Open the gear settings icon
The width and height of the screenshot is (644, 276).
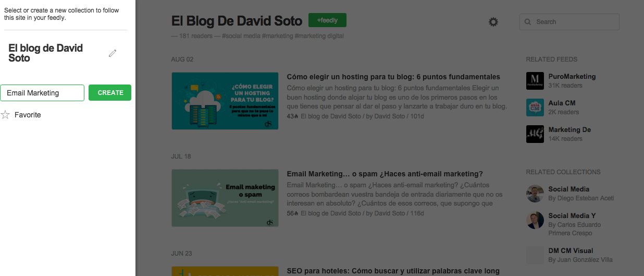(x=493, y=22)
